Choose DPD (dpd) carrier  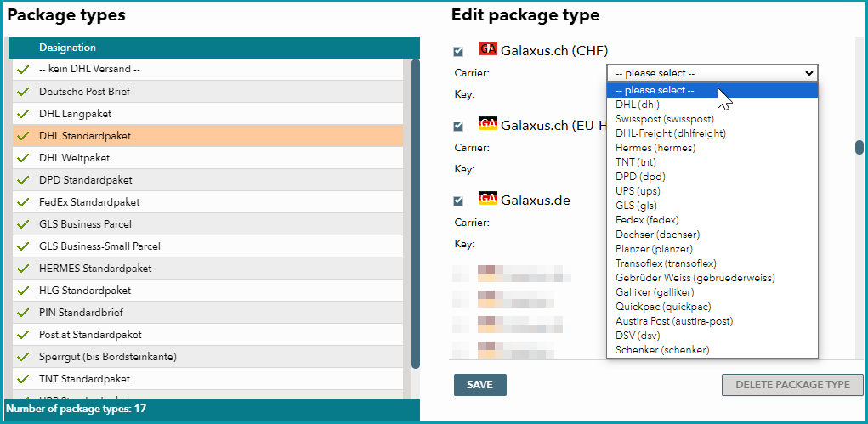tap(712, 177)
